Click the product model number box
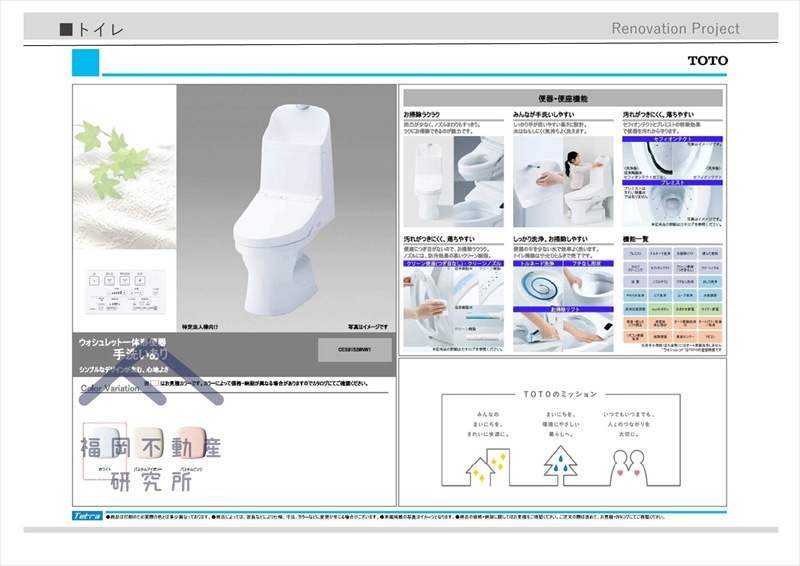 pos(355,350)
